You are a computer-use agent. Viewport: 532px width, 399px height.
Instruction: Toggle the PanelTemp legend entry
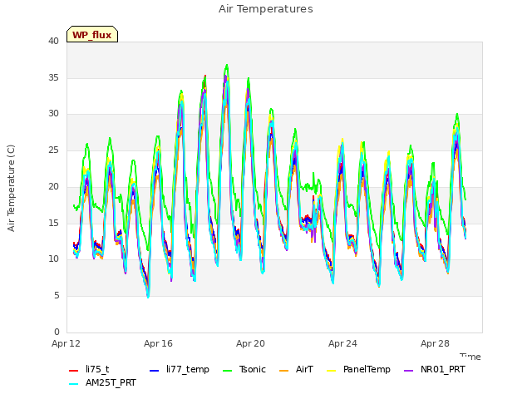coord(358,369)
